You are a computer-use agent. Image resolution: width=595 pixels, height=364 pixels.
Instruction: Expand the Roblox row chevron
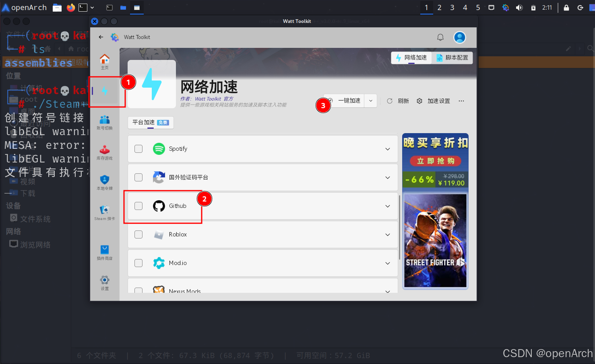click(x=388, y=235)
